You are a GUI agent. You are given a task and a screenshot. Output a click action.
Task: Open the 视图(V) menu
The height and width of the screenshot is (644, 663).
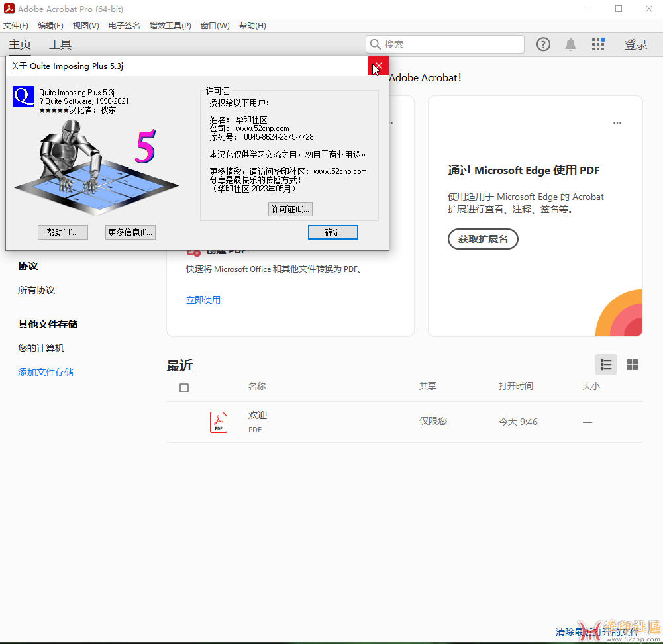(86, 26)
